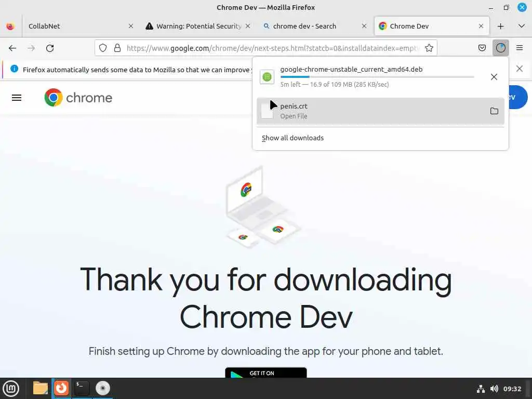
Task: Click the deb package file icon
Action: pos(267,77)
